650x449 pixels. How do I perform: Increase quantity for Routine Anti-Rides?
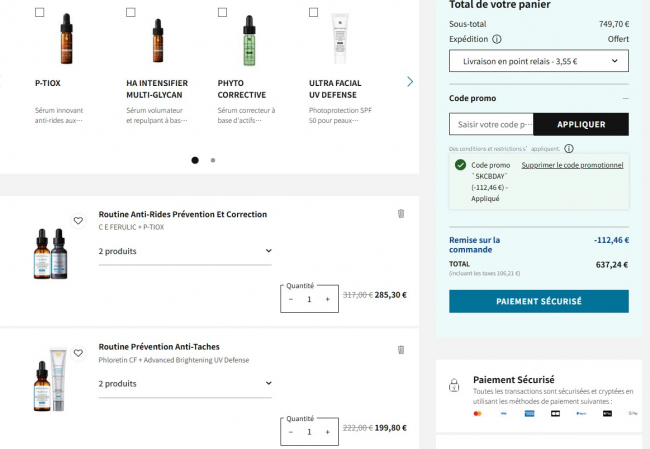pos(327,299)
